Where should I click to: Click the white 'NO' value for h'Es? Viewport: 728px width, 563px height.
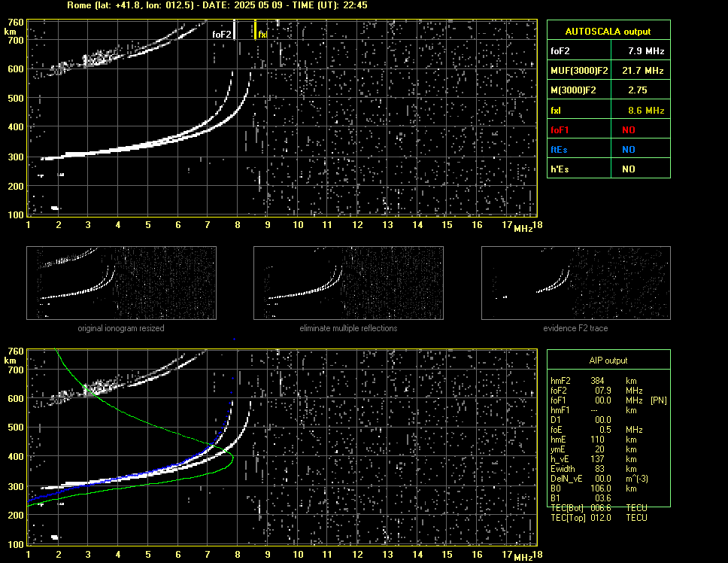[x=629, y=169]
